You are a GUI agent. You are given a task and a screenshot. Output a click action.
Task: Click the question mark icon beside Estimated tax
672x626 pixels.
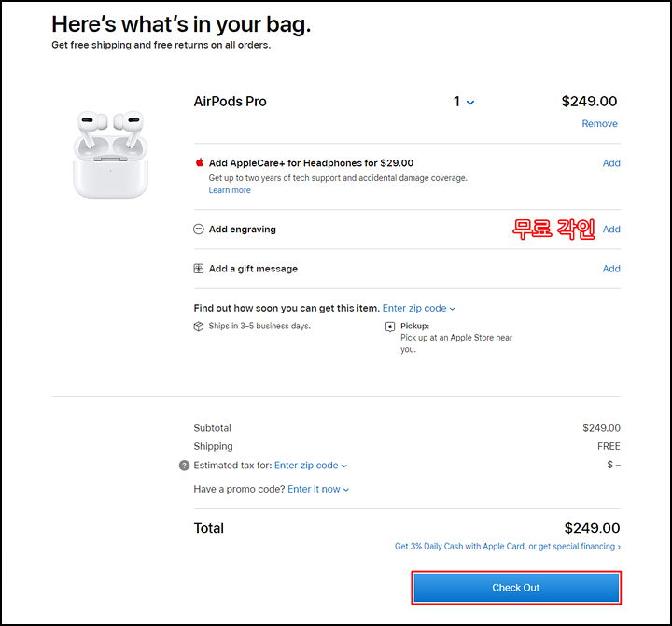tap(184, 466)
